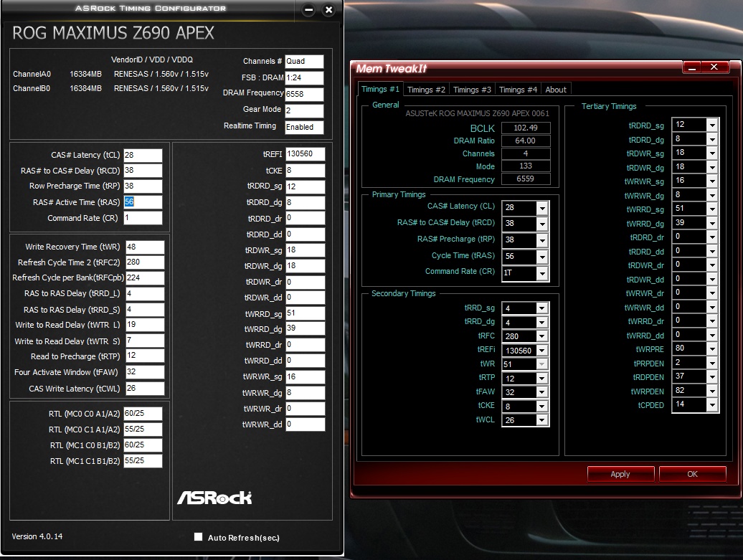Click the Write Recovery Time (tWR) field
This screenshot has width=743, height=560.
pos(145,247)
